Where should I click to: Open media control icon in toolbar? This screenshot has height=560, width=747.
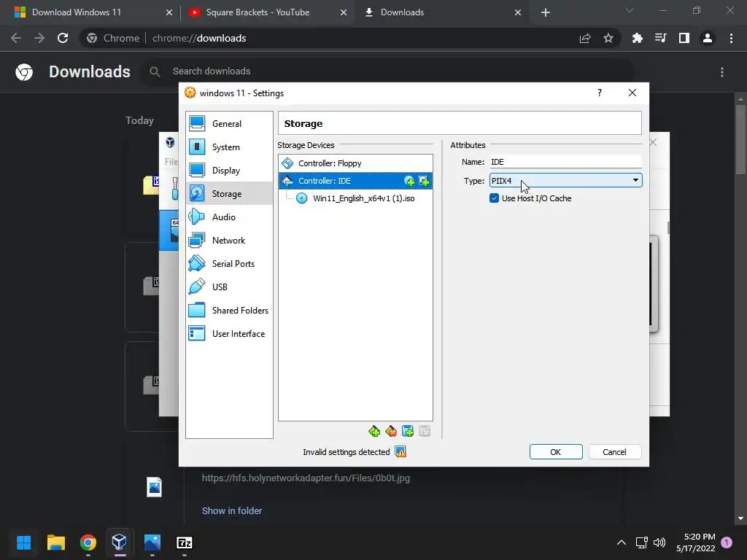tap(660, 38)
